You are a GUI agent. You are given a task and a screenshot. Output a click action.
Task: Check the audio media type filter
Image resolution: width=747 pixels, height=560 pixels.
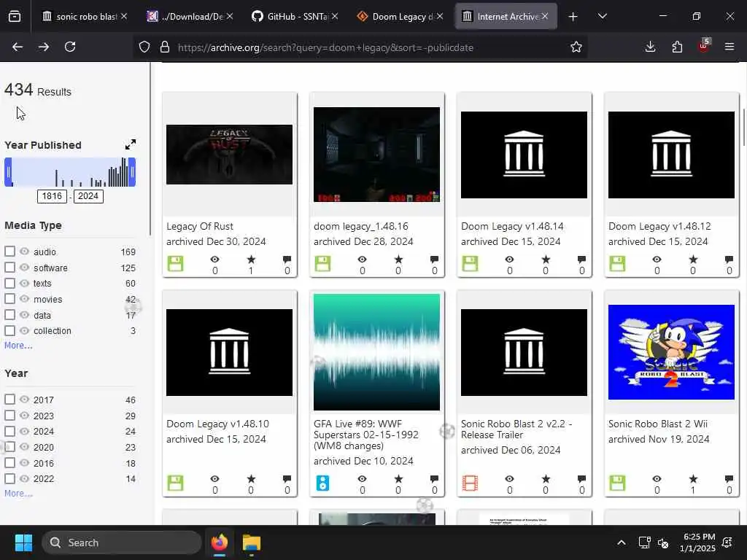point(9,252)
